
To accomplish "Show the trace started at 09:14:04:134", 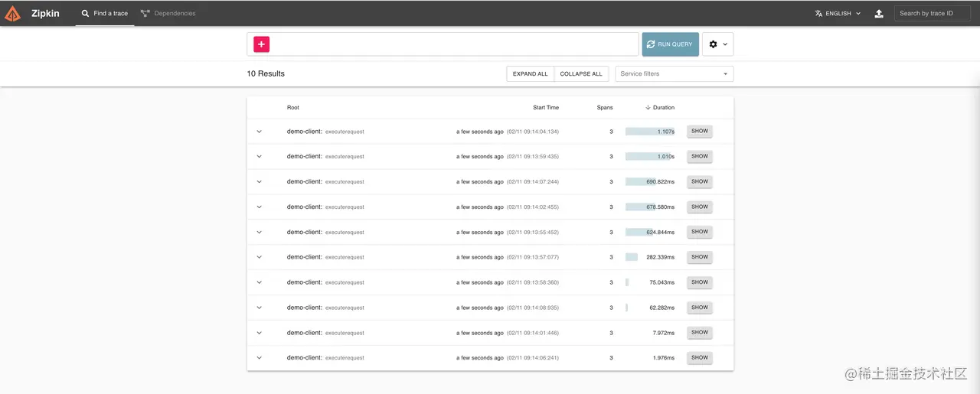I will click(699, 131).
